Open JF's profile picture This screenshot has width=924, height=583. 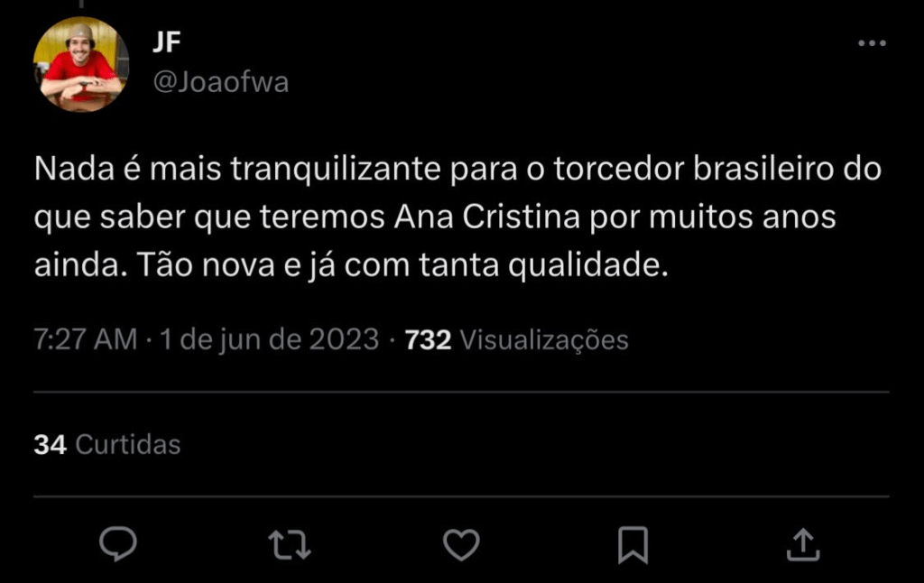coord(79,65)
